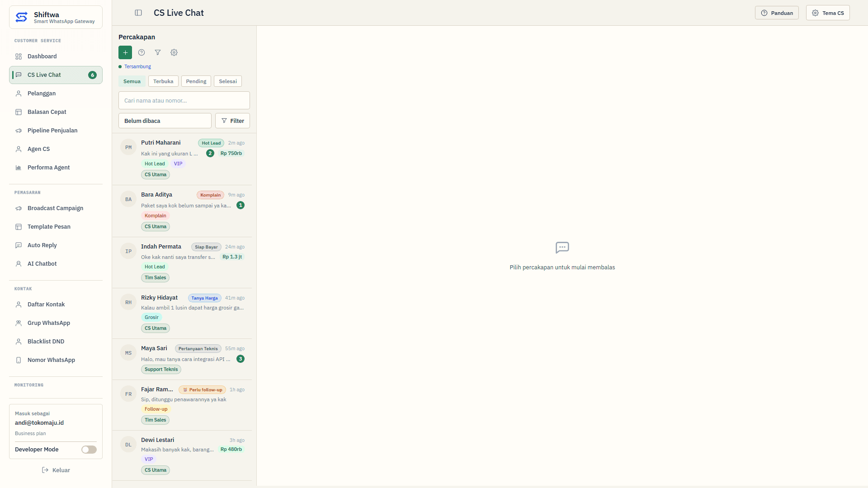Open conversation settings gear icon
Image resolution: width=868 pixels, height=488 pixels.
coord(174,52)
